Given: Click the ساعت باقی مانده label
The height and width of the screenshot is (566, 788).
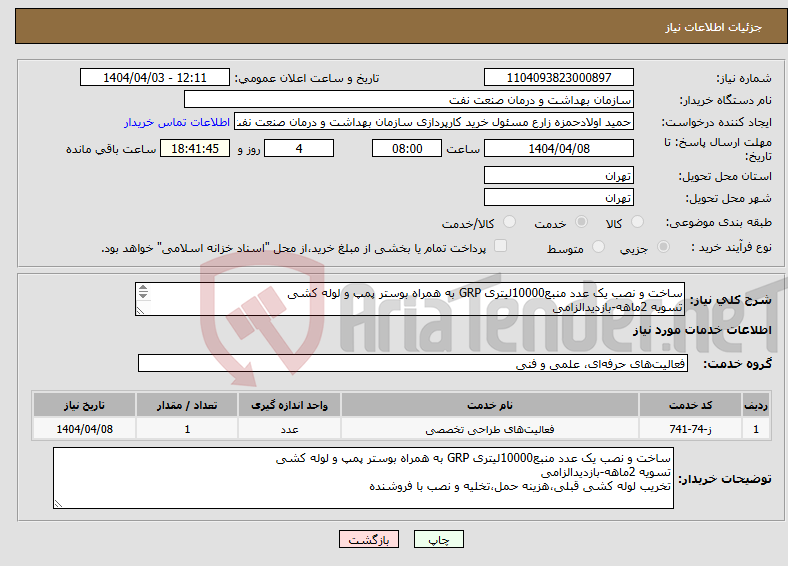Looking at the screenshot, I should click(111, 149).
